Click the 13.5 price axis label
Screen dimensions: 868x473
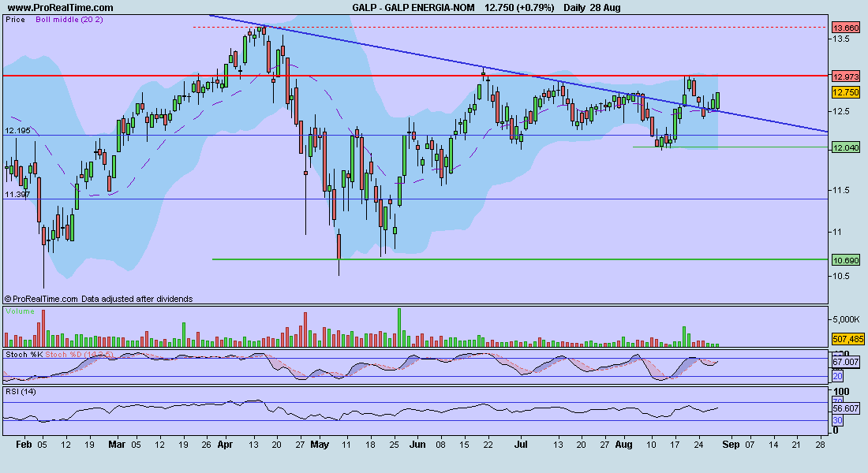click(842, 39)
